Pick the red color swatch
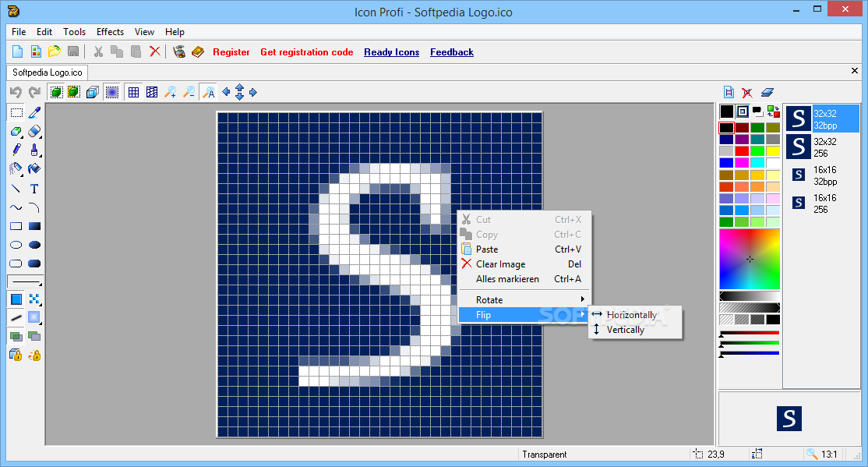Screen dimensions: 868x467 click(742, 151)
